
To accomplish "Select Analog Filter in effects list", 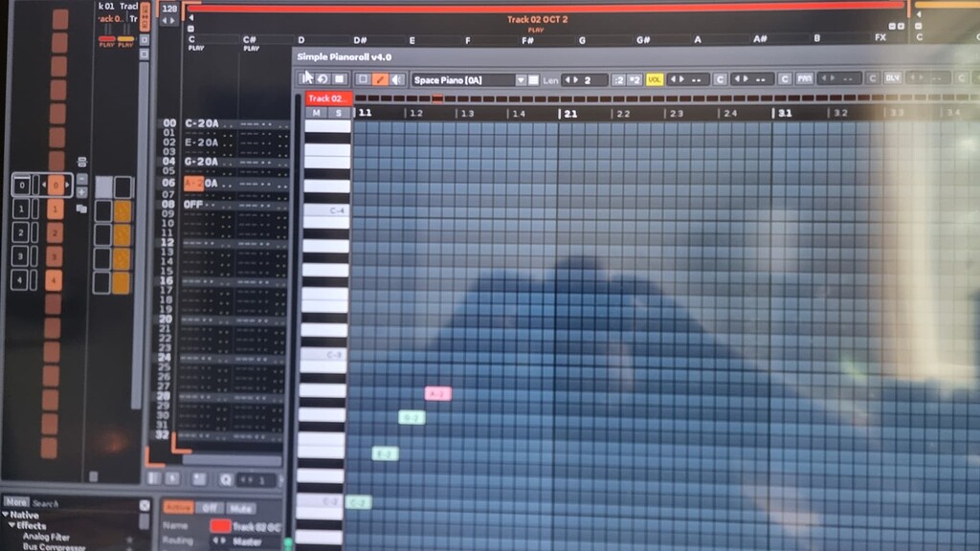I will click(46, 537).
